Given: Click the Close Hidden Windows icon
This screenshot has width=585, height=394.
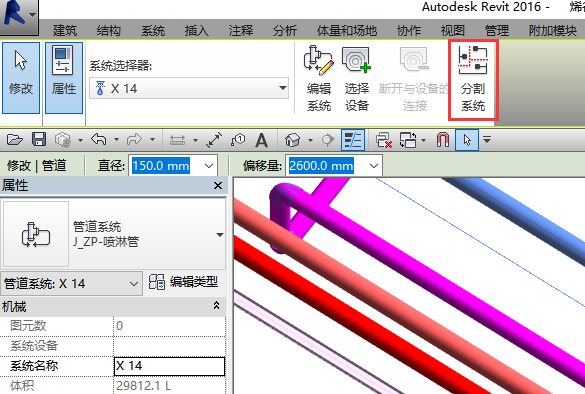Looking at the screenshot, I should tap(384, 140).
